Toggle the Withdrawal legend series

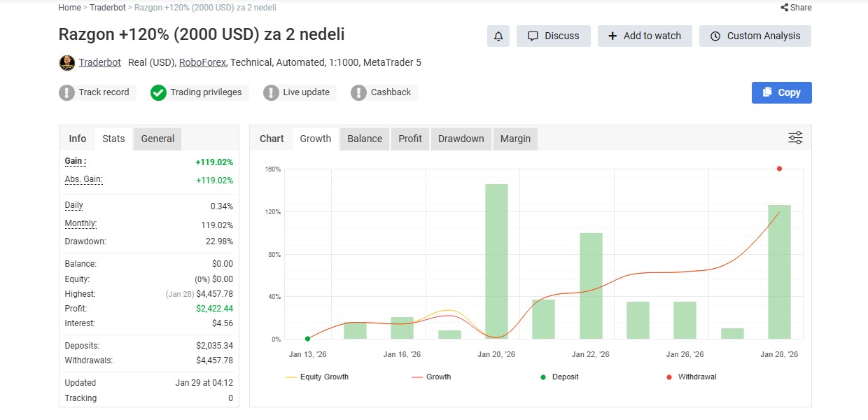(x=692, y=377)
